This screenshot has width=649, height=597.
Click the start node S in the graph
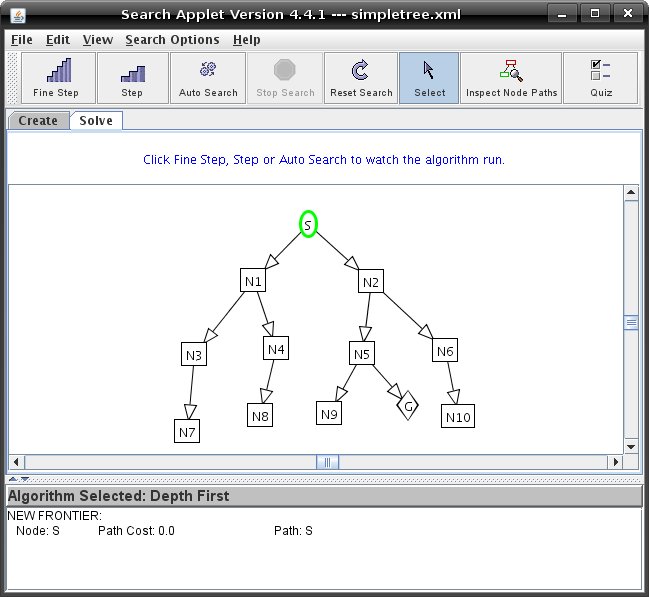coord(308,225)
